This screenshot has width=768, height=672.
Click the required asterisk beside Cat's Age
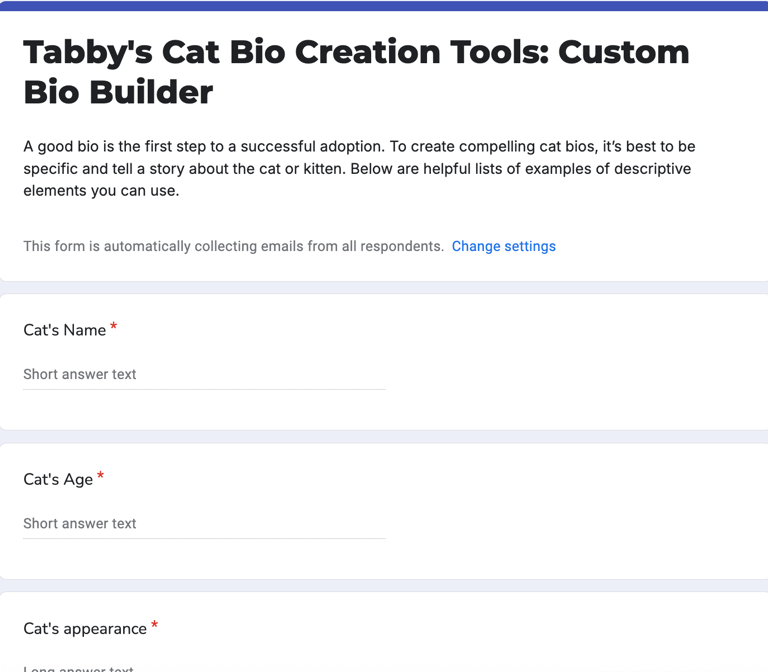tap(101, 477)
